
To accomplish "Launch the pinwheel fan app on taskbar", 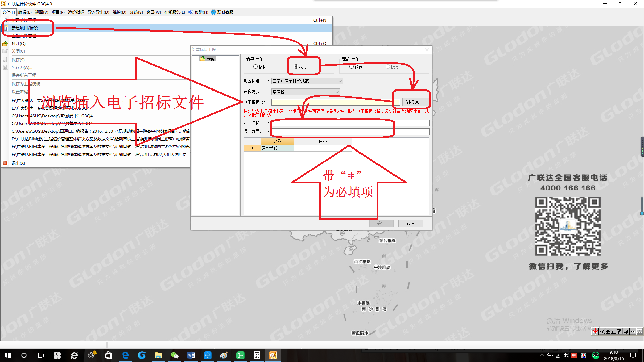I will [x=57, y=355].
